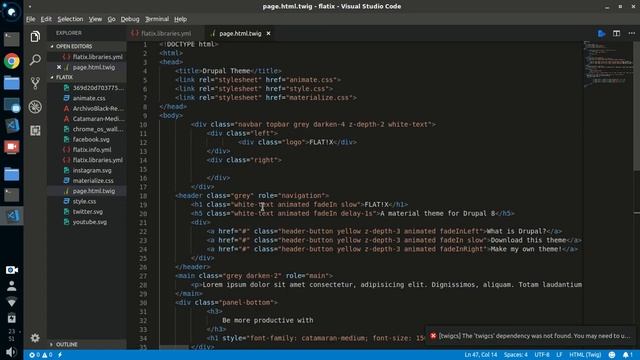Split the editor with split icon

616,33
